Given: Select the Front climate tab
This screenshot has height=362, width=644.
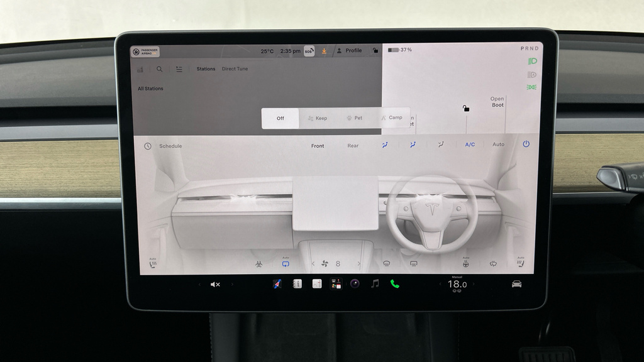Looking at the screenshot, I should coord(318,146).
